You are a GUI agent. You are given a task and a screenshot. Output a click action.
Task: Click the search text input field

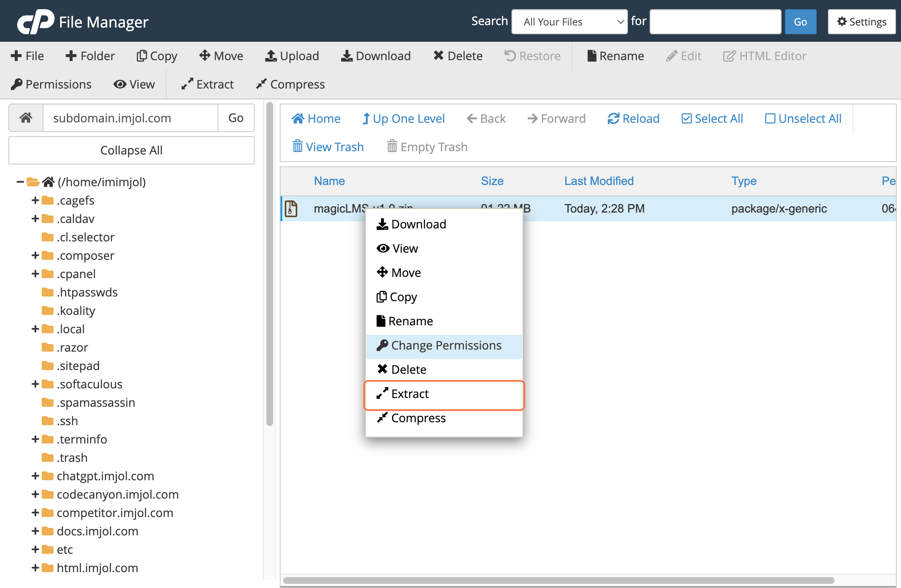click(716, 22)
